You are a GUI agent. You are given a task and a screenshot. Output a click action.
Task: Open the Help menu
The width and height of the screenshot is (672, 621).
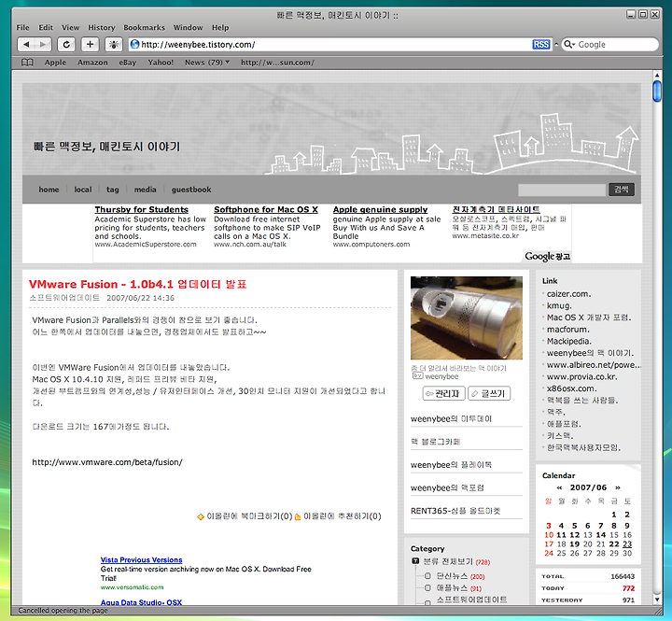pyautogui.click(x=220, y=27)
